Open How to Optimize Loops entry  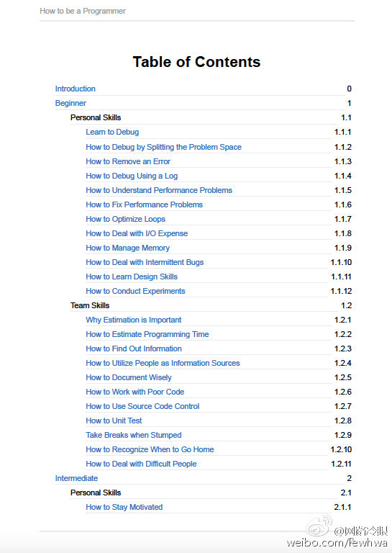click(125, 219)
